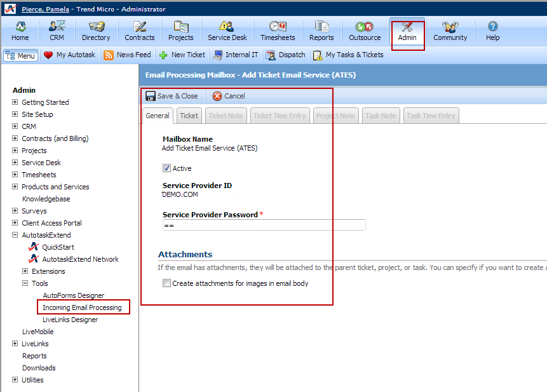
Task: Click Save & Close button
Action: click(x=172, y=96)
